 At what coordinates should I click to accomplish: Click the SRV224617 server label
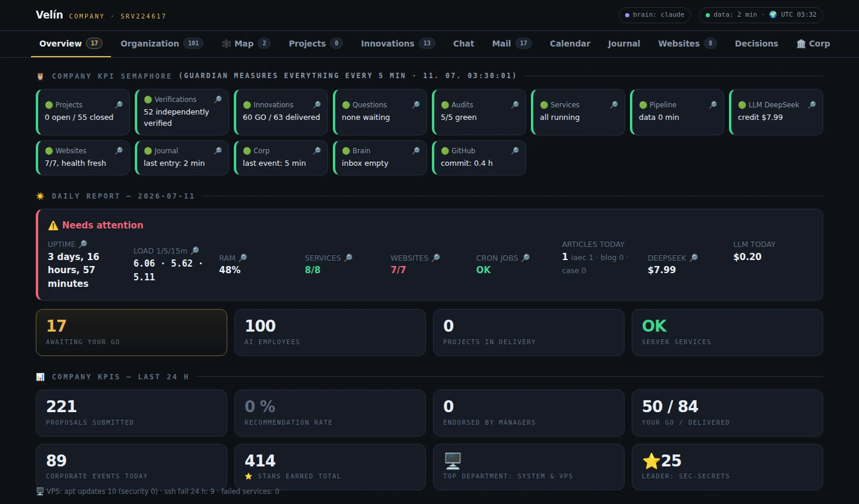click(x=143, y=16)
